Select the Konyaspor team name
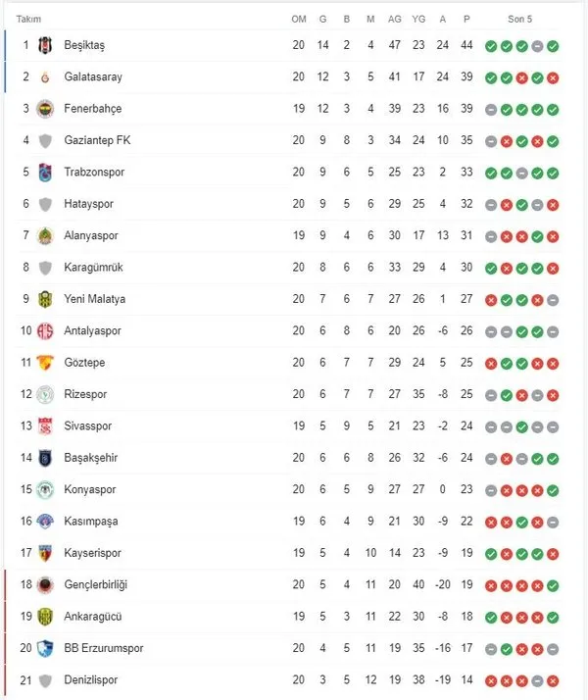The image size is (588, 700). 89,489
